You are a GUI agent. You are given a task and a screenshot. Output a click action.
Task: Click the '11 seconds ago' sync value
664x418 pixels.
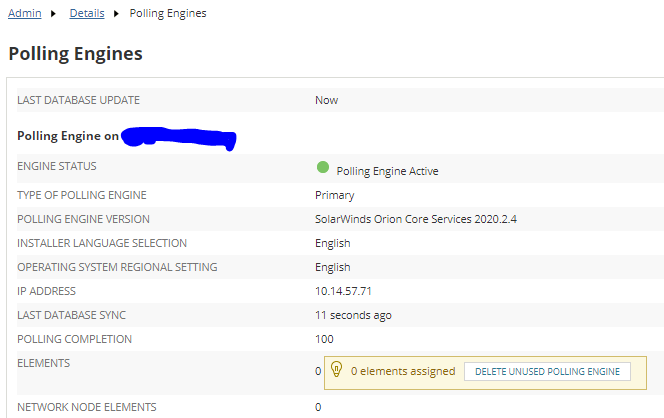coord(353,316)
